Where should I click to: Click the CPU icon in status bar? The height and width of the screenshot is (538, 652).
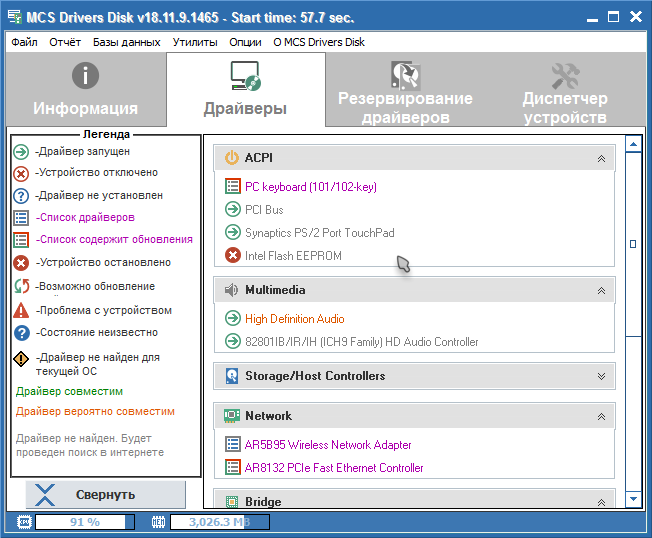[x=24, y=522]
